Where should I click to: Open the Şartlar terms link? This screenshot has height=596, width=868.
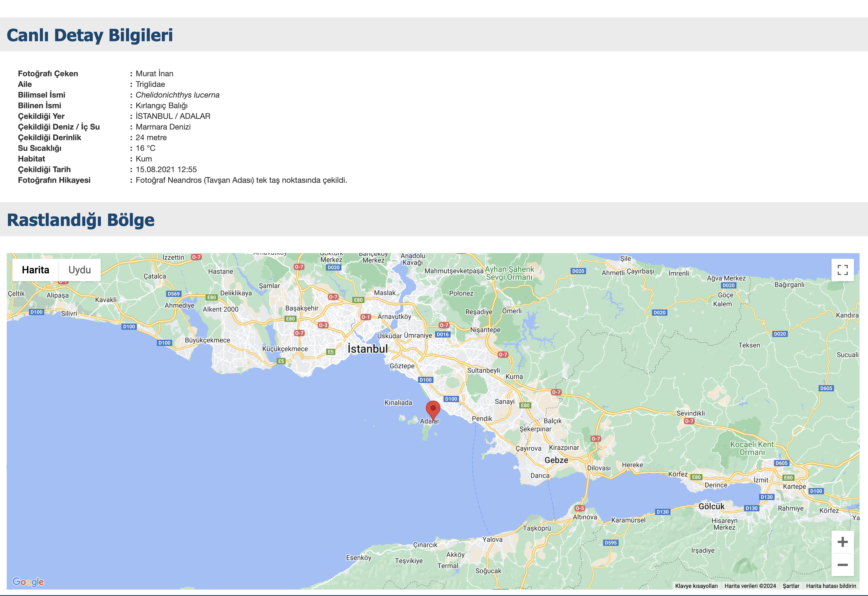pyautogui.click(x=791, y=586)
